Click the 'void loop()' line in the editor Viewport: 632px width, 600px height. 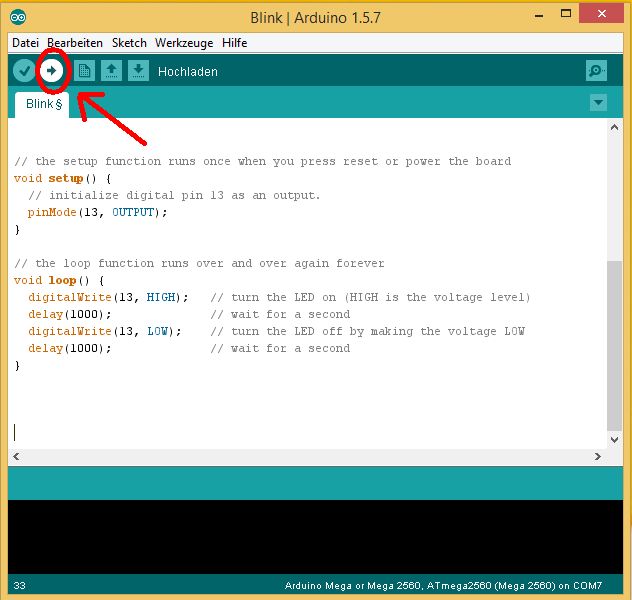(x=59, y=280)
